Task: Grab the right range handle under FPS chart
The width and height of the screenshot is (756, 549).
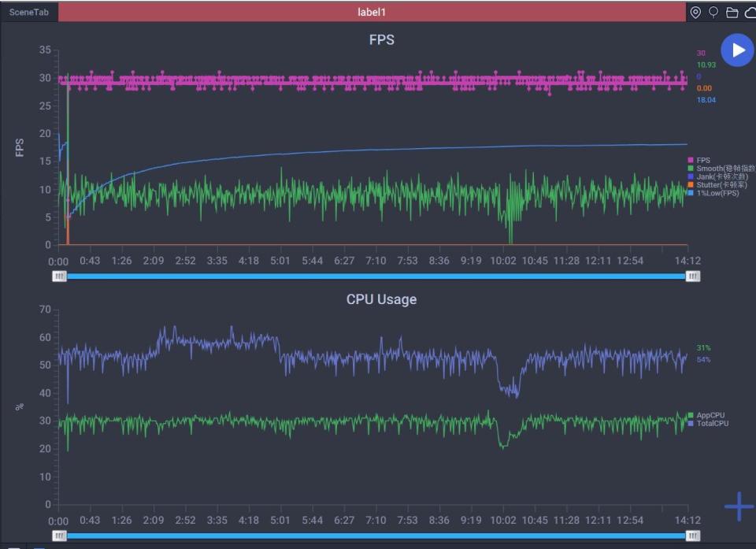Action: 693,276
